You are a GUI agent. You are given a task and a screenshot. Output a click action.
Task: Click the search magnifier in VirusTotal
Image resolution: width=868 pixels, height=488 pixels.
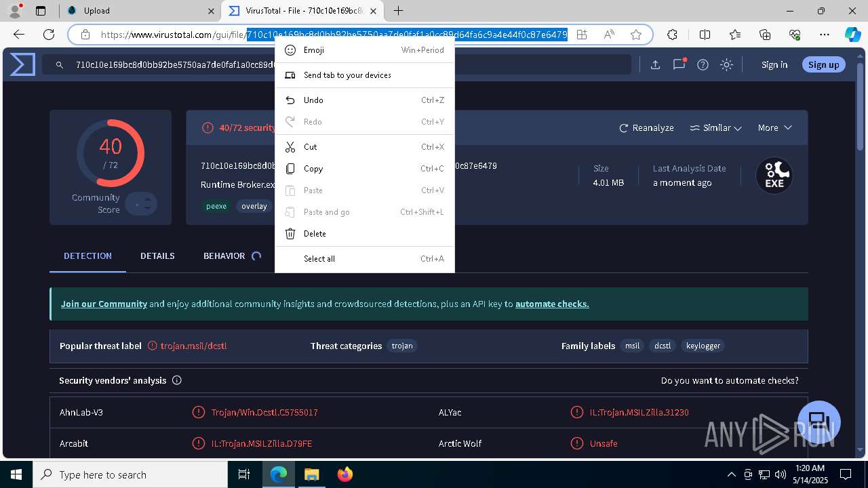pyautogui.click(x=60, y=65)
